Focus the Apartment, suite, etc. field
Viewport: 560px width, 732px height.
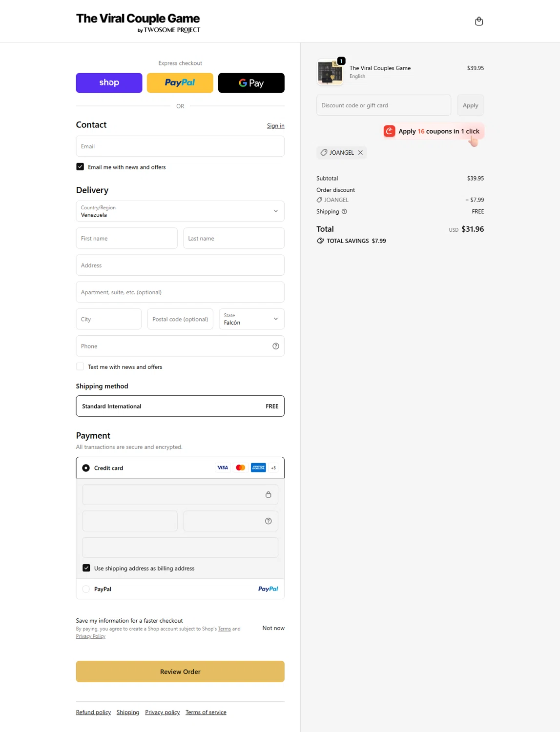(x=180, y=292)
